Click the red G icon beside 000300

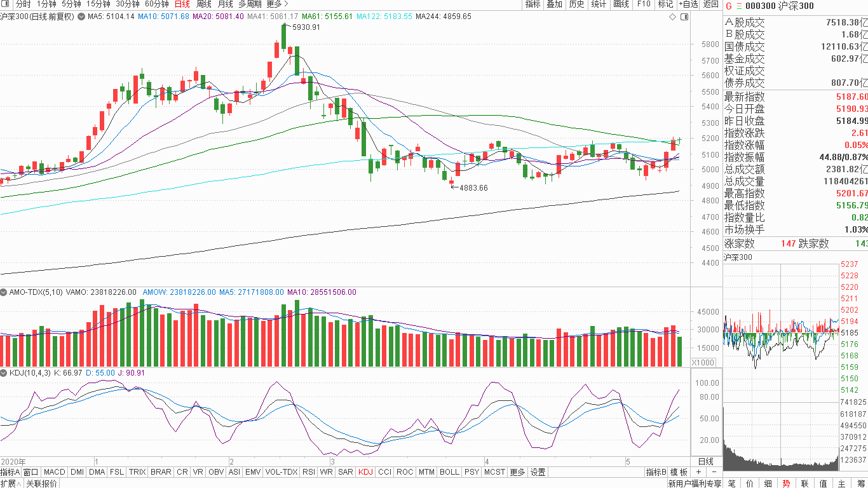(x=729, y=6)
